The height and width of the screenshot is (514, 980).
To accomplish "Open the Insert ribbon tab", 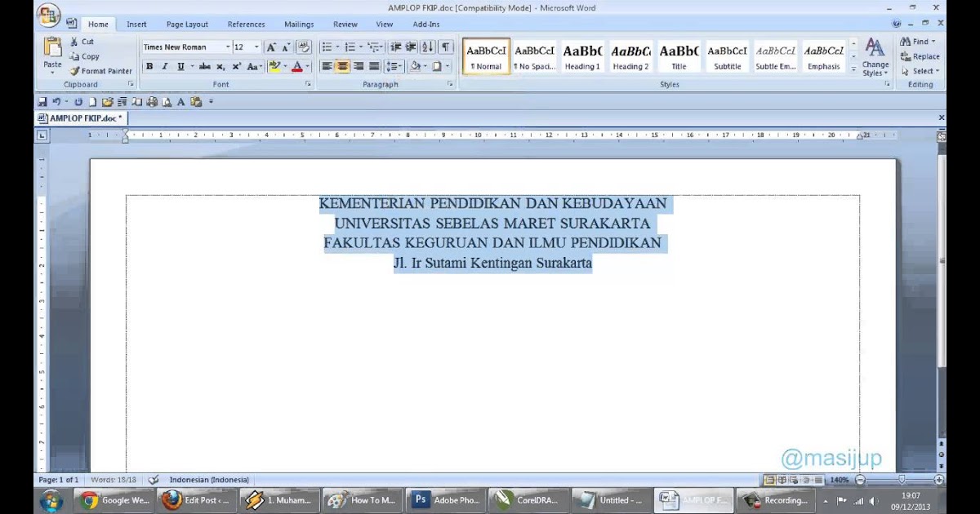I will click(x=136, y=24).
